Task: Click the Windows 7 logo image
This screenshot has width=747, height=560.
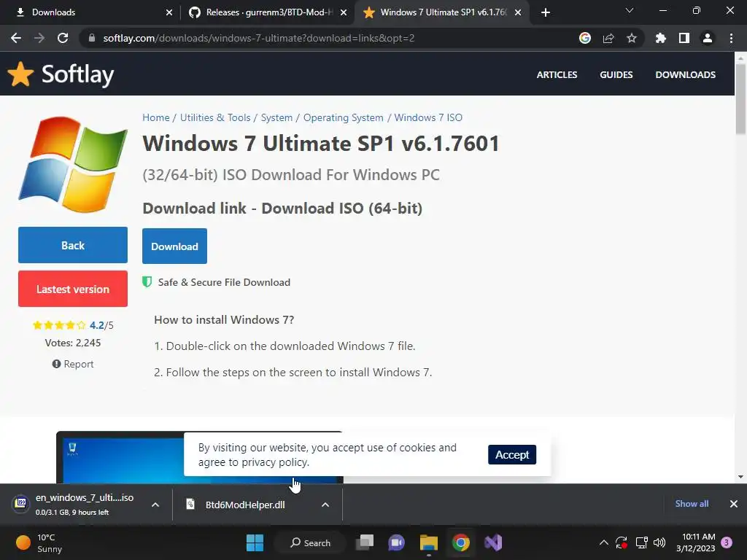Action: pyautogui.click(x=73, y=164)
